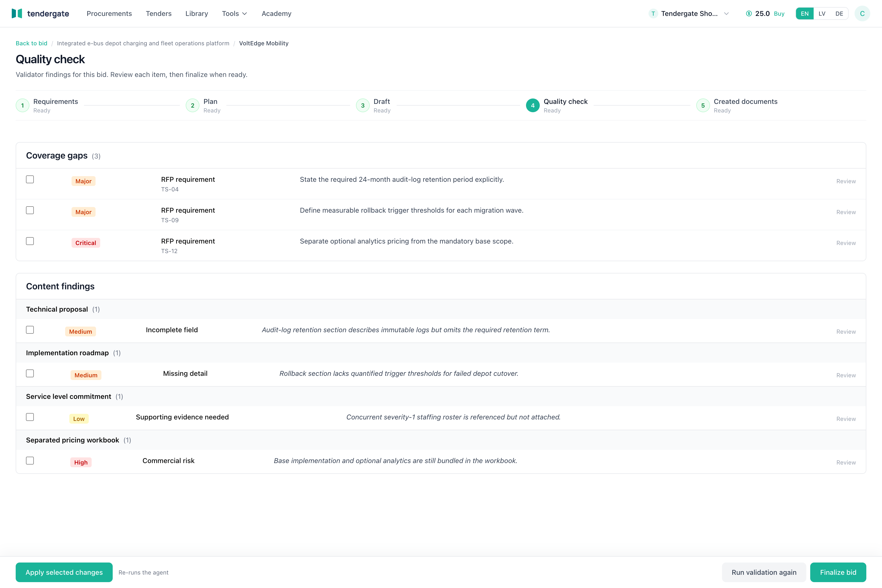Review the TS-09 coverage gap
882x588 pixels.
846,212
